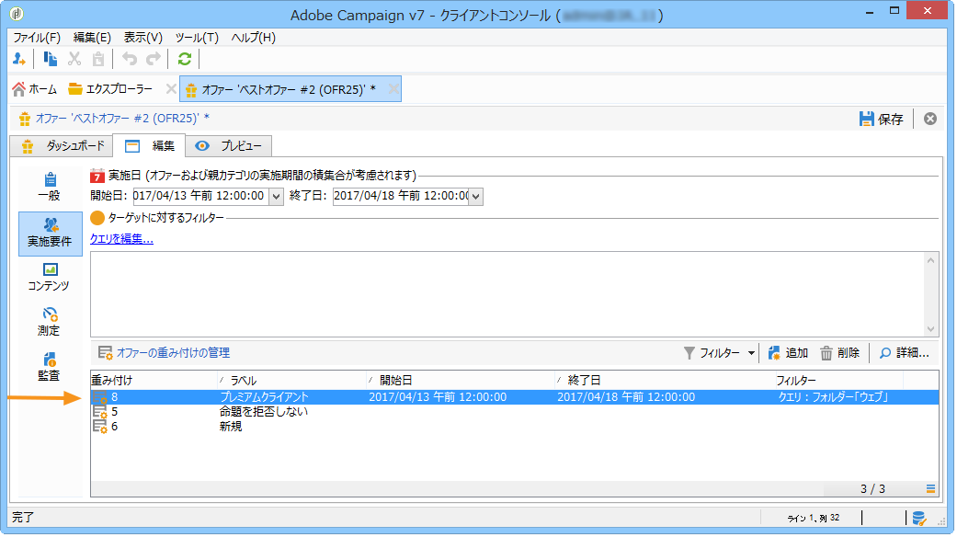The height and width of the screenshot is (560, 980).
Task: Click the クエリ：フォルダー「ウェブ」 filter cell
Action: [x=833, y=397]
